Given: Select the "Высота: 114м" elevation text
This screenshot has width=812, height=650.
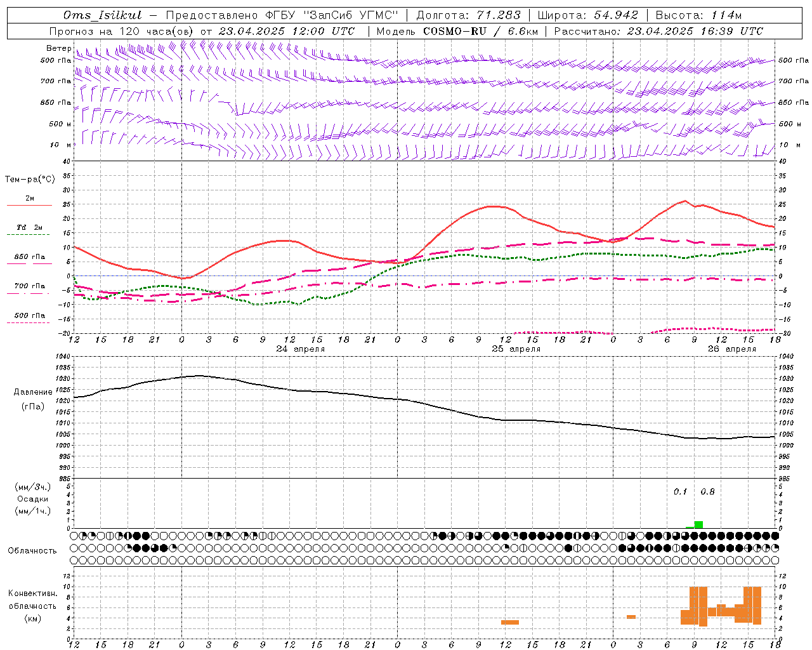Looking at the screenshot, I should point(698,15).
